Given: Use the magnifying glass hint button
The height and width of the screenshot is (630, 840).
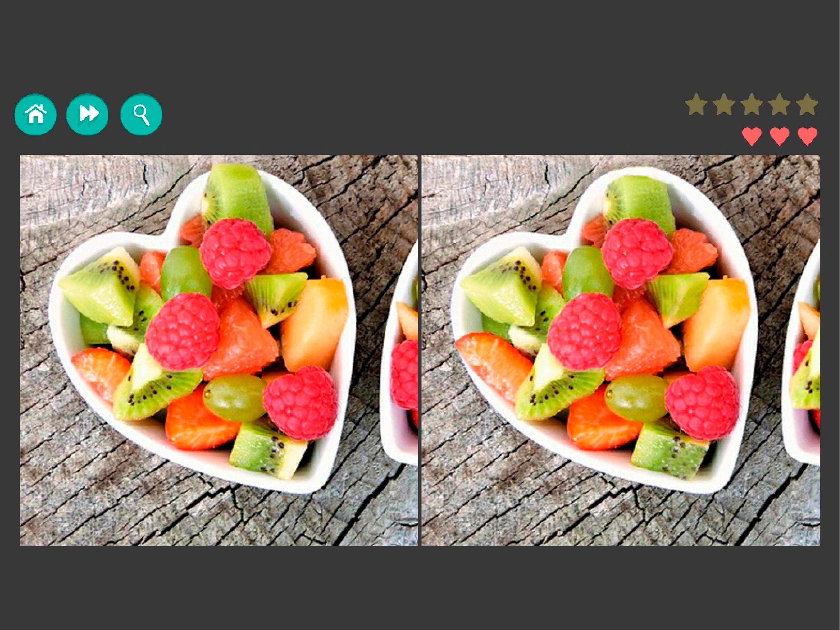Looking at the screenshot, I should (x=141, y=114).
